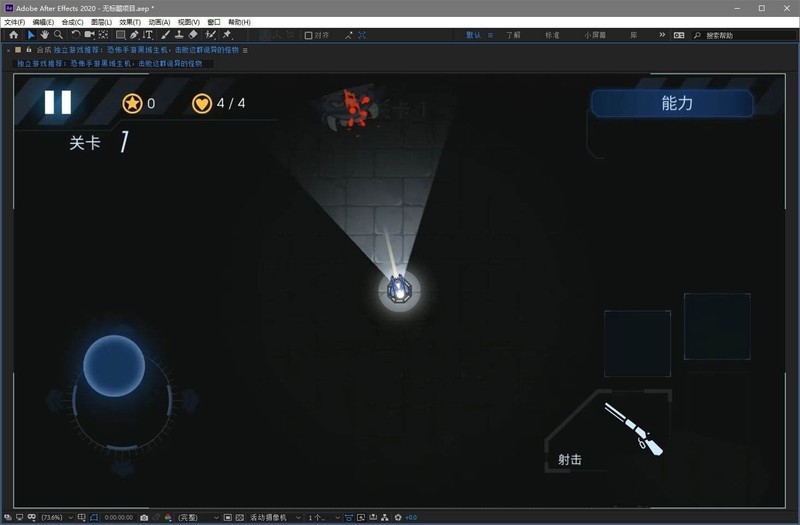
Task: Close the composition panel tab
Action: pyautogui.click(x=9, y=50)
